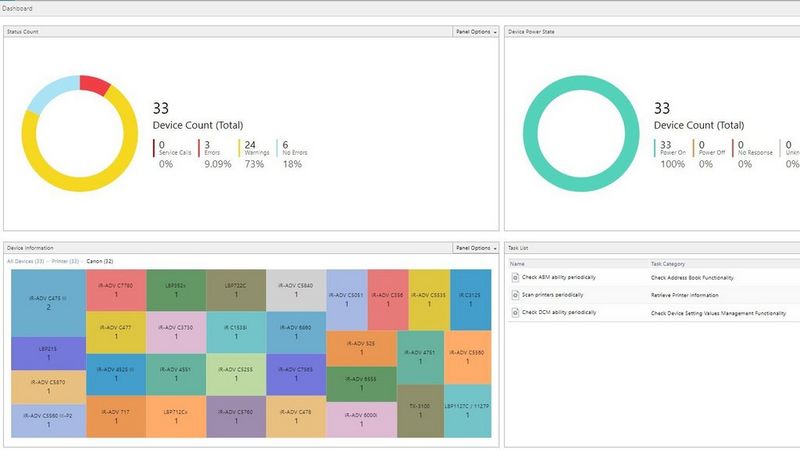Select the iR-ADV C475 III treemap tile

click(x=48, y=303)
